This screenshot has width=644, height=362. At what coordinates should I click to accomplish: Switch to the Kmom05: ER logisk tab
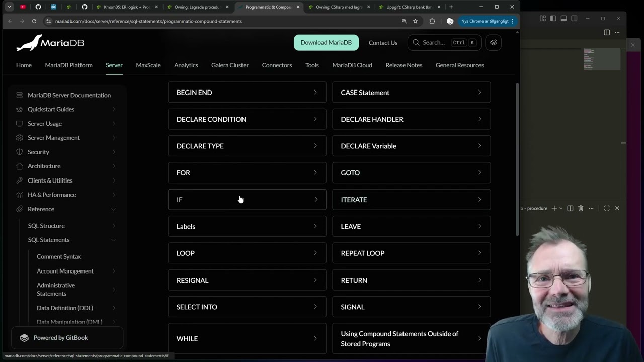[127, 7]
